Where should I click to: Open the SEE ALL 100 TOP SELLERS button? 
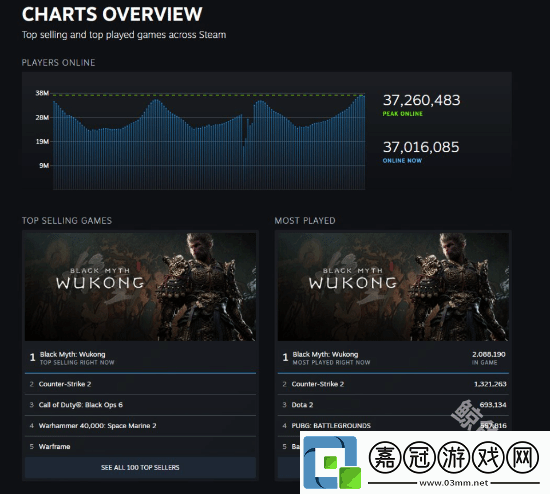(x=140, y=467)
